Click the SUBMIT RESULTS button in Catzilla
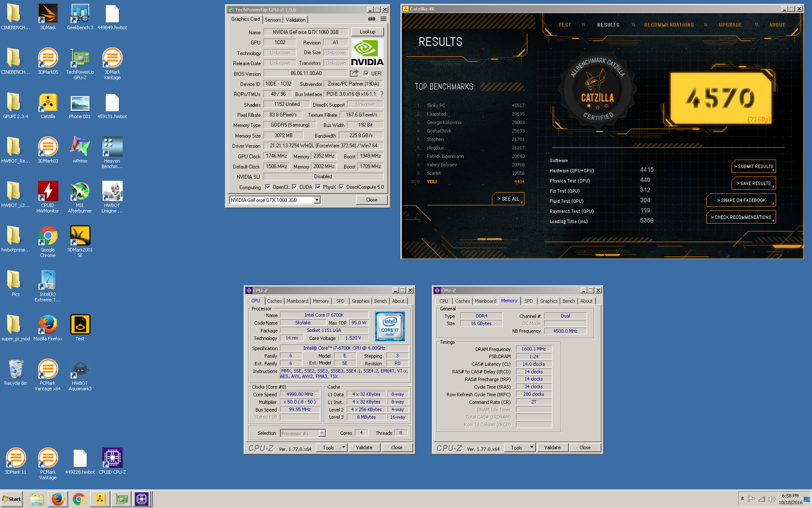This screenshot has height=508, width=812. point(754,166)
